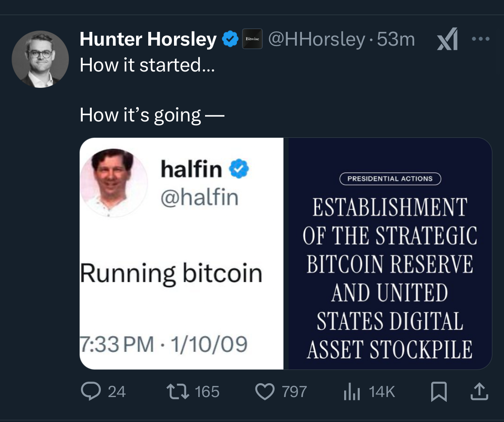
Task: Click the @HHorsley handle
Action: coord(317,40)
